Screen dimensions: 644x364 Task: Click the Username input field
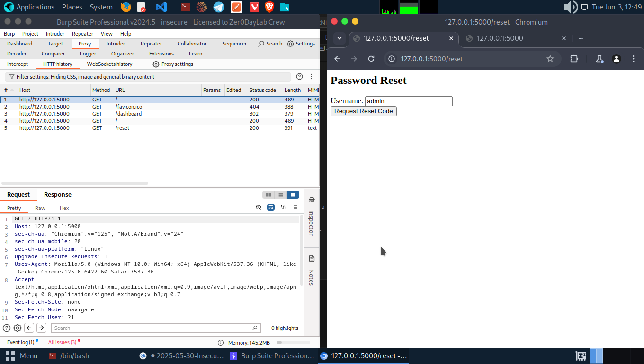[409, 101]
